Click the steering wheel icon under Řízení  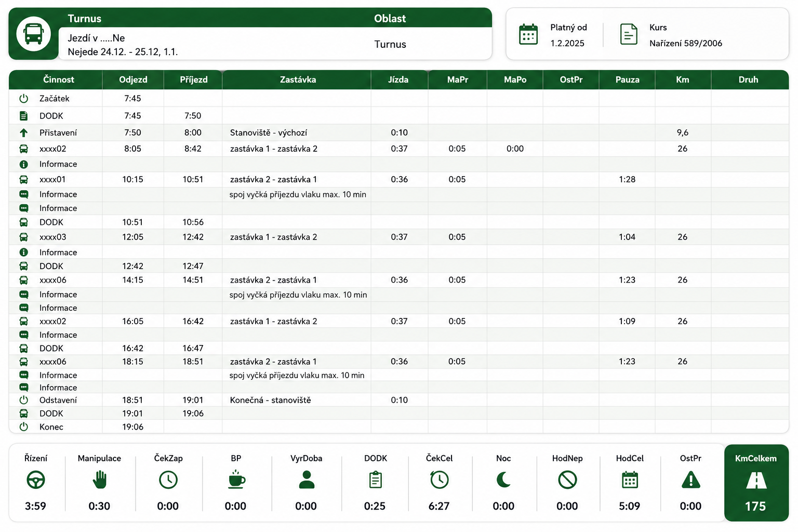point(36,480)
